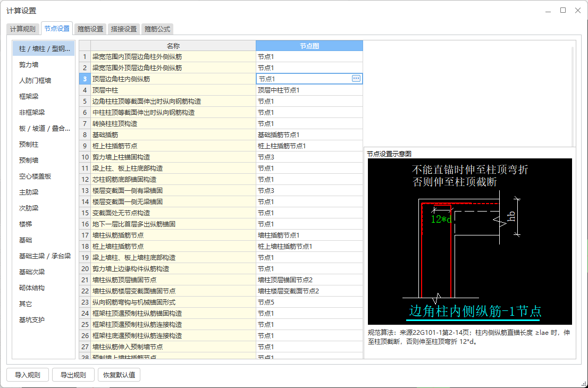Click the 墙柱楼层变截面节点2 value cell
The image size is (588, 388).
(x=309, y=291)
